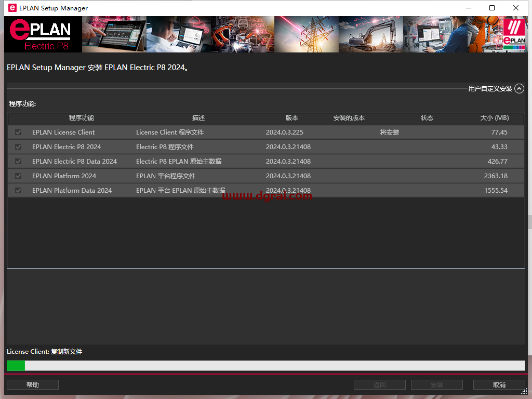Click the 43.33 size value
Viewport: 532px width, 399px height.
[x=499, y=147]
